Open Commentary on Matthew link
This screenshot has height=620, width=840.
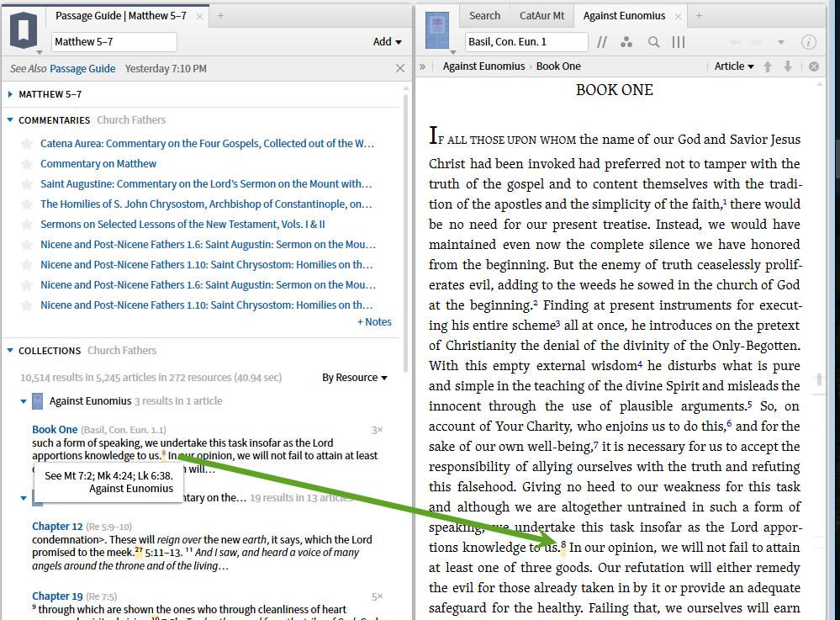(x=98, y=164)
